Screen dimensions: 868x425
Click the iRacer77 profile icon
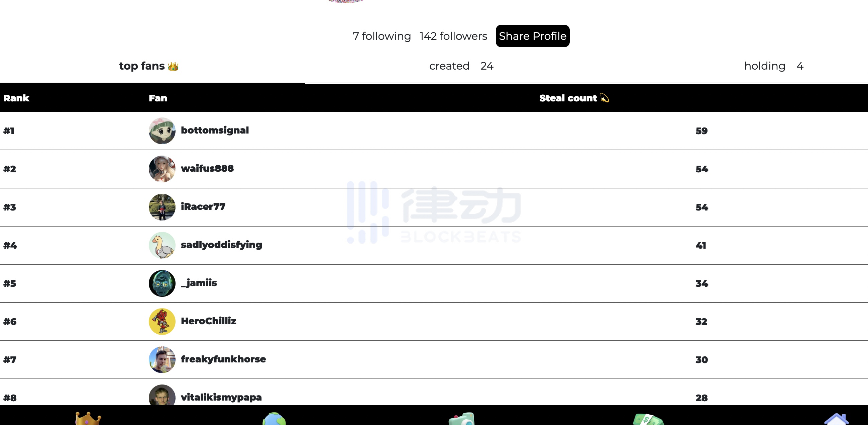click(162, 207)
